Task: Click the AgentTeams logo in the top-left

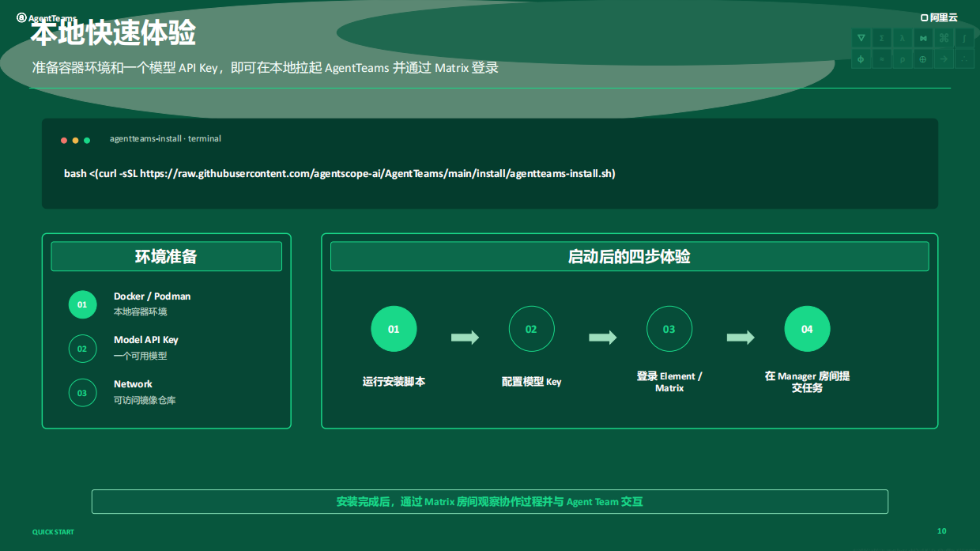Action: tap(47, 17)
